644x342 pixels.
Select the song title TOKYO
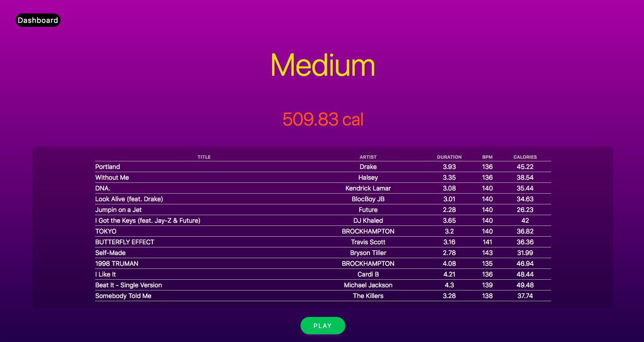click(106, 231)
